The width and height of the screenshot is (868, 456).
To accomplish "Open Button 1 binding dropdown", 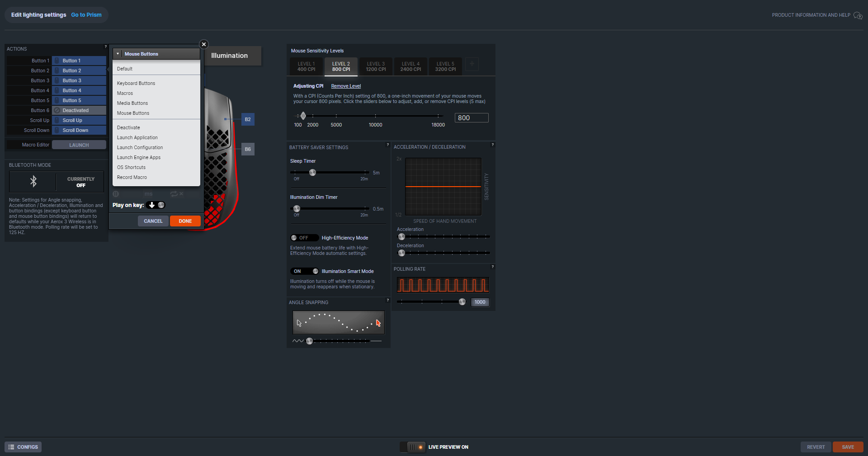I will [79, 61].
